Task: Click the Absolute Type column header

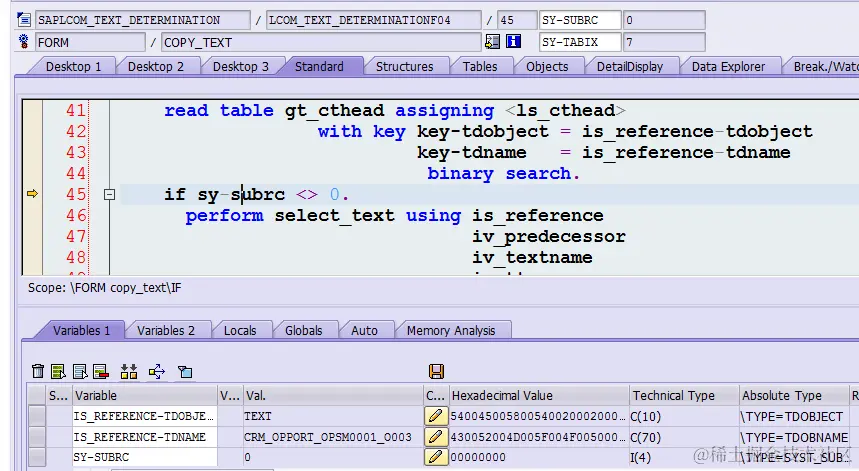Action: click(x=793, y=395)
